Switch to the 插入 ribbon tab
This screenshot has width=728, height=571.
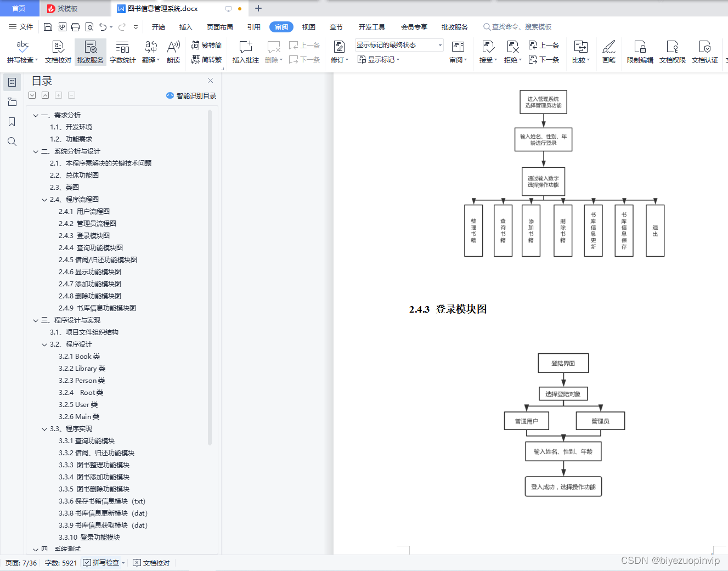click(185, 26)
